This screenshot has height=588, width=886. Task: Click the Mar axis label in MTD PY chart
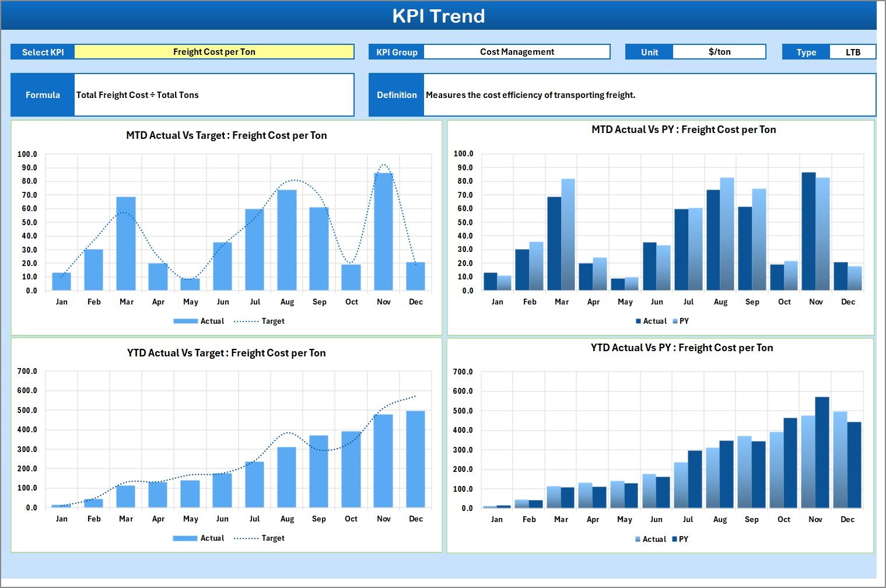[x=561, y=302]
